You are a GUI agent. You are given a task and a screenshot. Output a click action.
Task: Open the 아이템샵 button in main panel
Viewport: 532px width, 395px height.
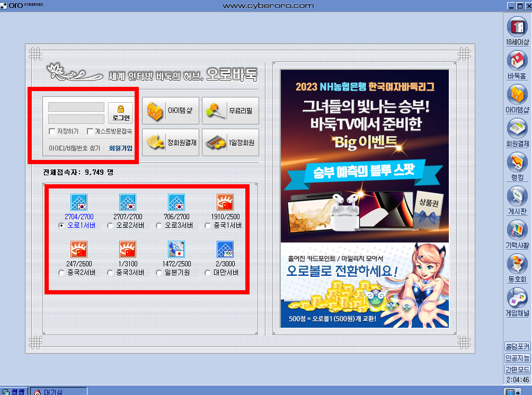pos(171,111)
